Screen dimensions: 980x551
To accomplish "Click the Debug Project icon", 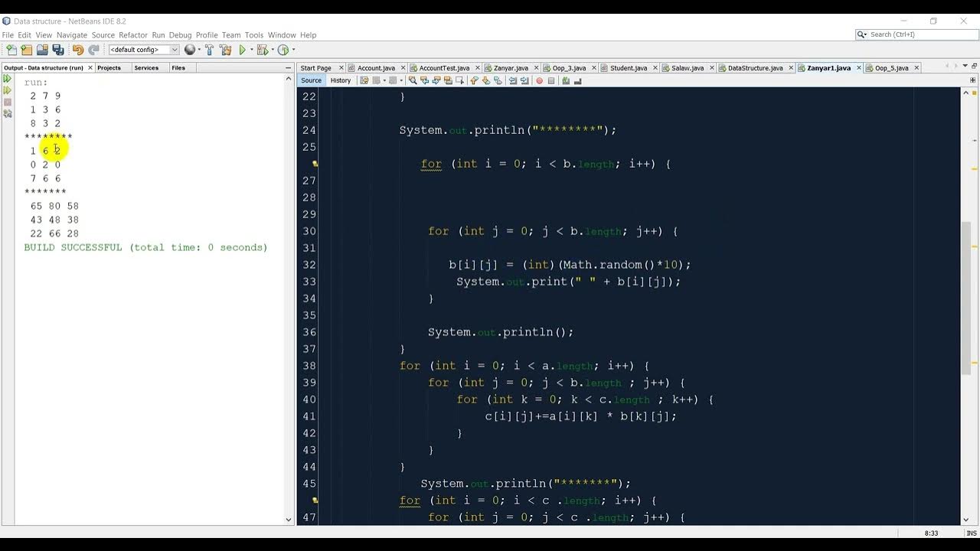I will 263,50.
